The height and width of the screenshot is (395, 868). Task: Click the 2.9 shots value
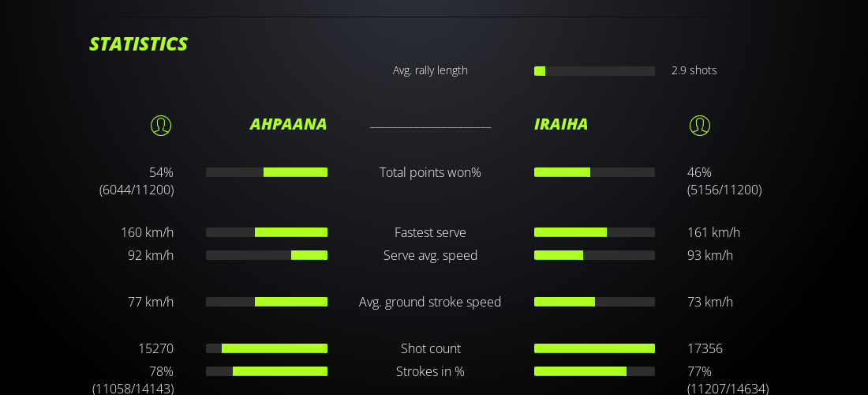click(x=694, y=70)
